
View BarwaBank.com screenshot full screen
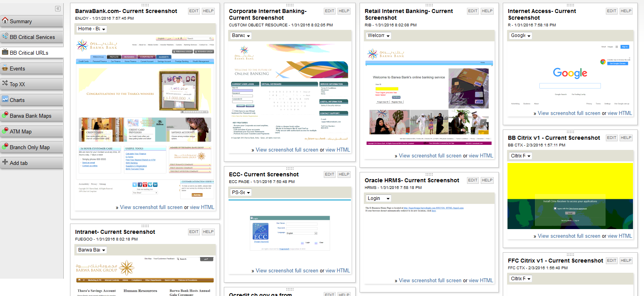[x=151, y=207]
